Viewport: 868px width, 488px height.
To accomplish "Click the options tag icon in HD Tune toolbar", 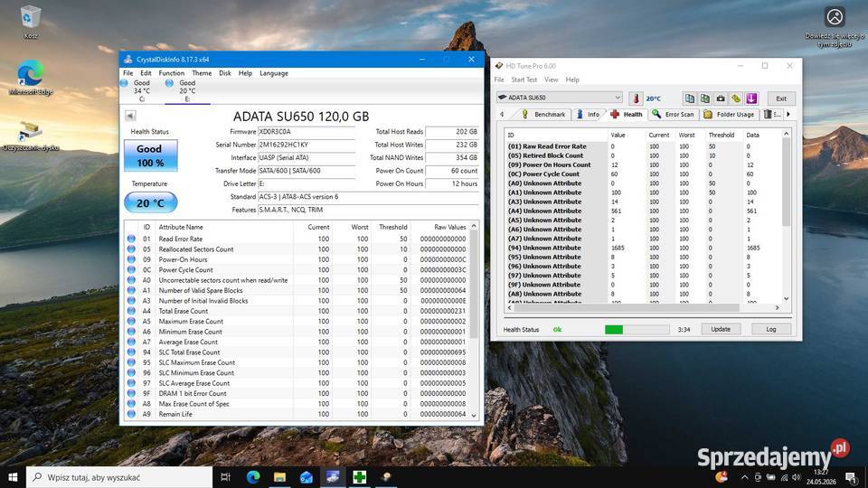I will click(x=736, y=98).
